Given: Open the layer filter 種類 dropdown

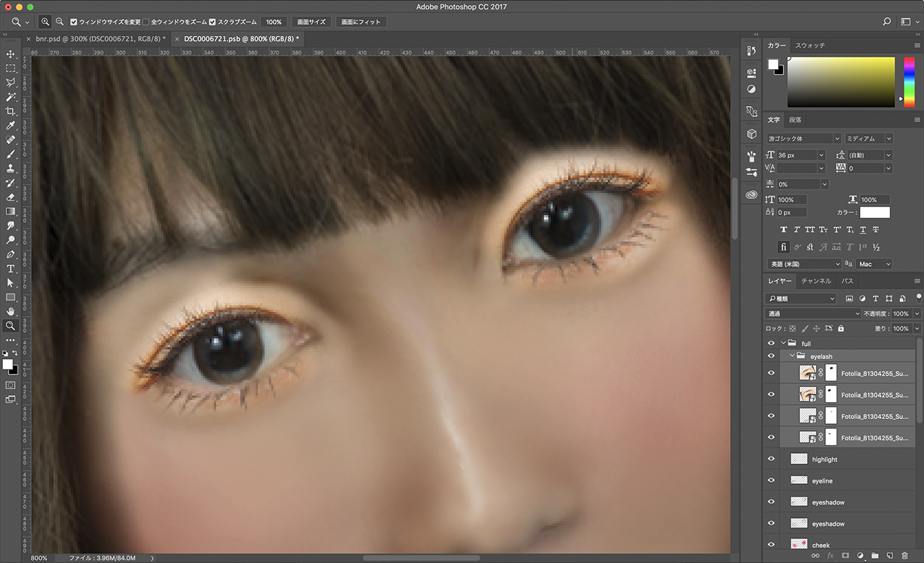Looking at the screenshot, I should click(x=801, y=299).
